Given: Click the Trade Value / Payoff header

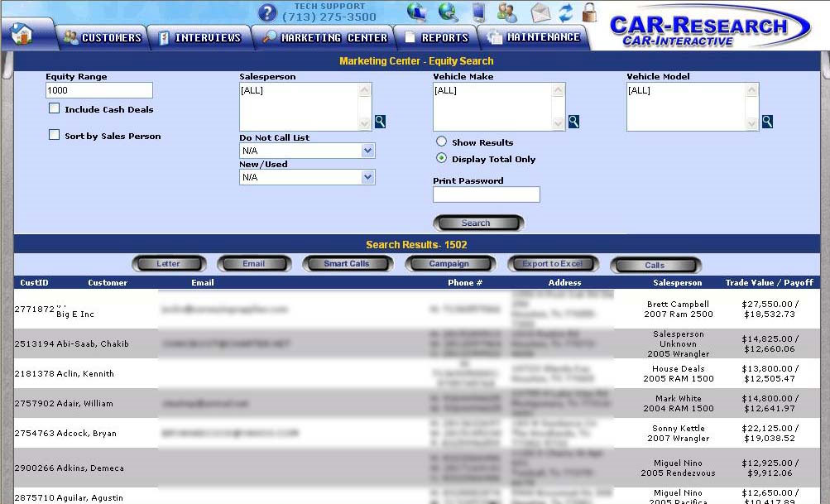Looking at the screenshot, I should pos(769,283).
